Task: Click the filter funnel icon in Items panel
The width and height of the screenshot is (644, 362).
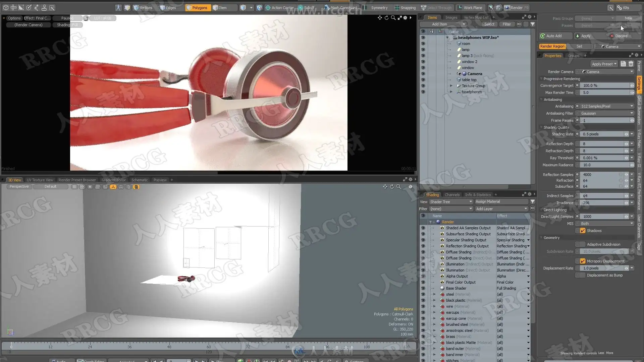Action: (532, 24)
